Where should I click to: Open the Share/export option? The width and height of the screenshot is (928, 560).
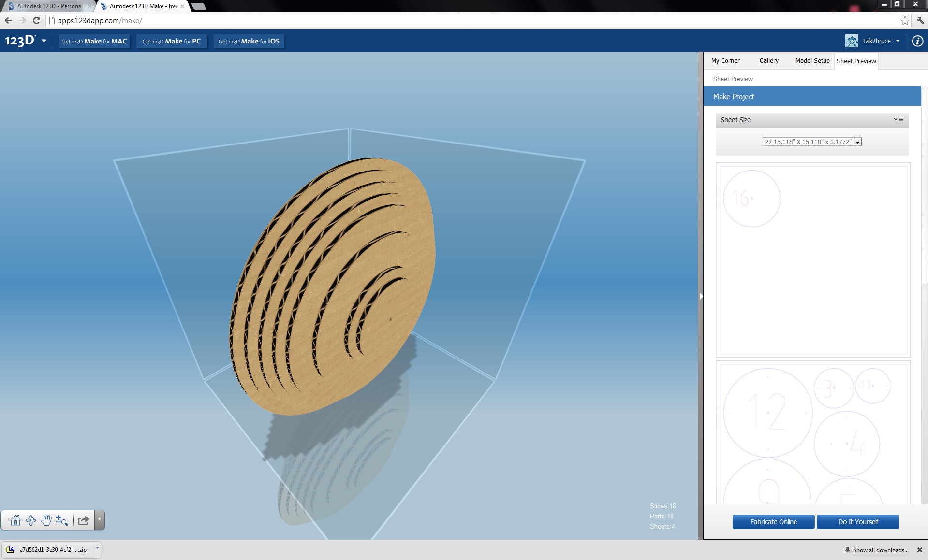tap(83, 520)
